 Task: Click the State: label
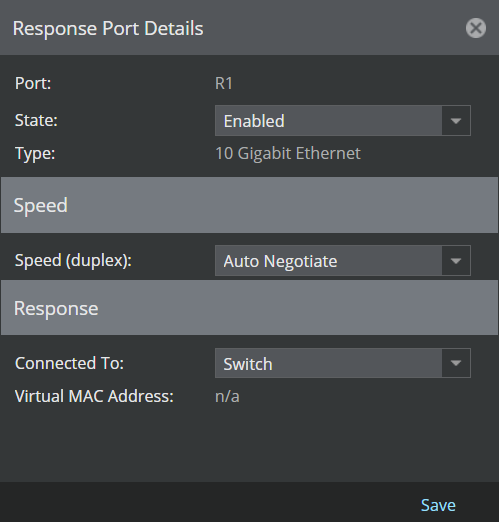[36, 120]
